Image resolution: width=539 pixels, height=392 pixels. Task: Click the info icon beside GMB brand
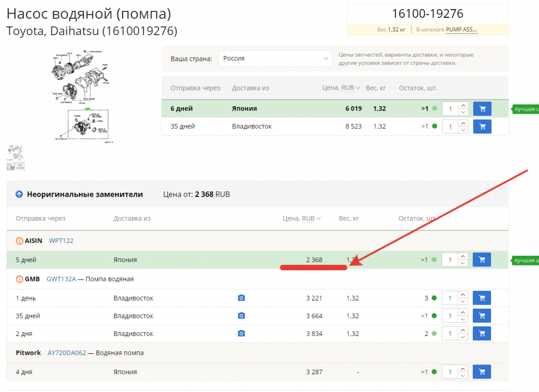pyautogui.click(x=19, y=279)
